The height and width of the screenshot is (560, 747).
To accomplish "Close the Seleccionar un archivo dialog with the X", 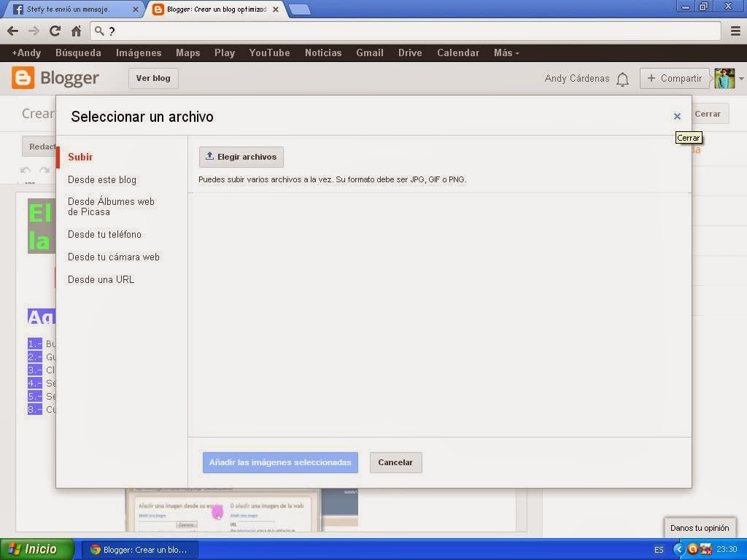I will [677, 116].
